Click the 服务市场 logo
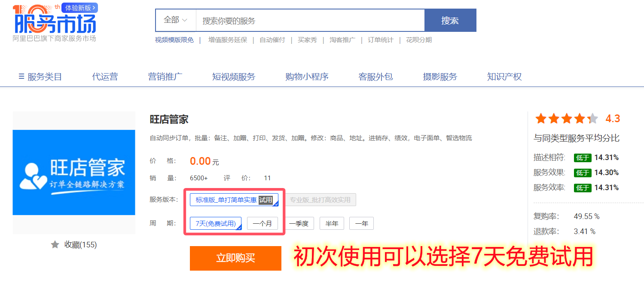Image resolution: width=644 pixels, height=293 pixels. tap(55, 22)
